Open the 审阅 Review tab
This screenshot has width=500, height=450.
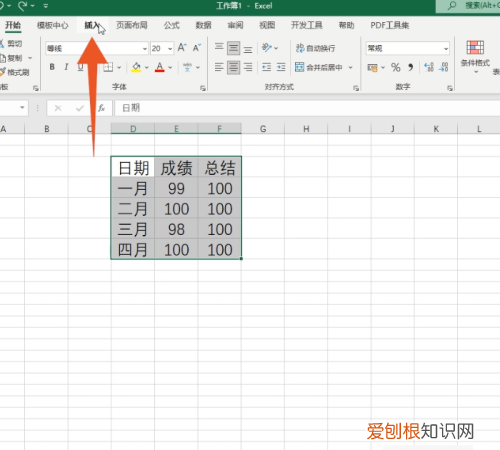(235, 25)
